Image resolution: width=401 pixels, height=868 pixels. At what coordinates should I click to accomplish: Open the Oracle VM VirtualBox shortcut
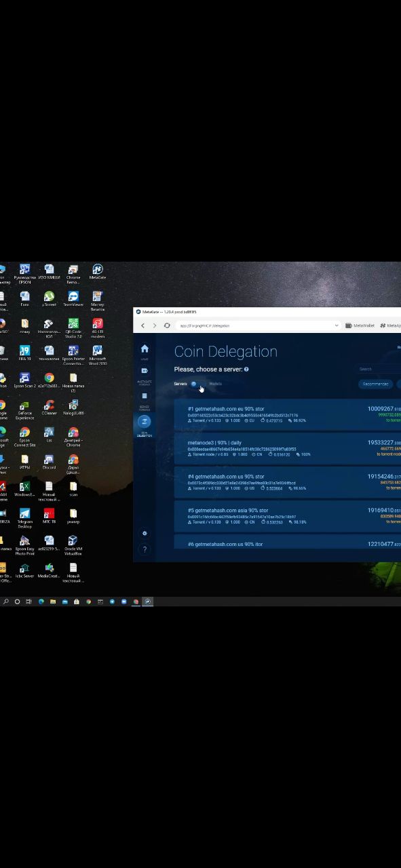coord(73,545)
